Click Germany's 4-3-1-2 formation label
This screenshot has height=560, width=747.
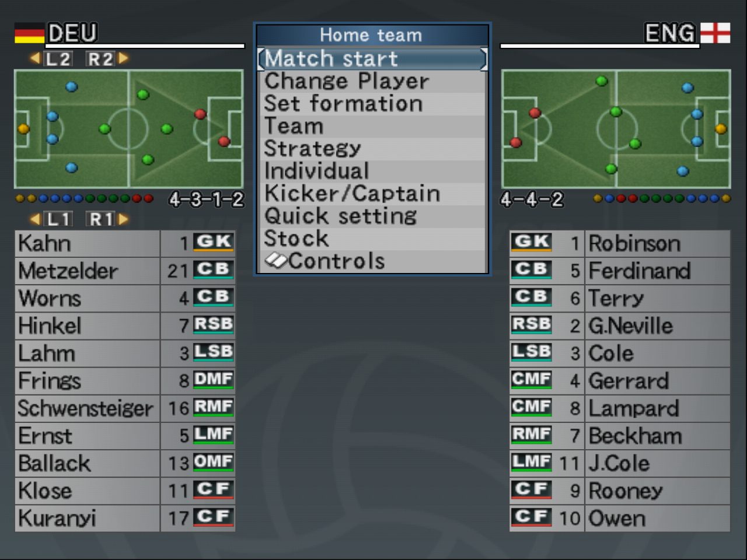[x=206, y=200]
